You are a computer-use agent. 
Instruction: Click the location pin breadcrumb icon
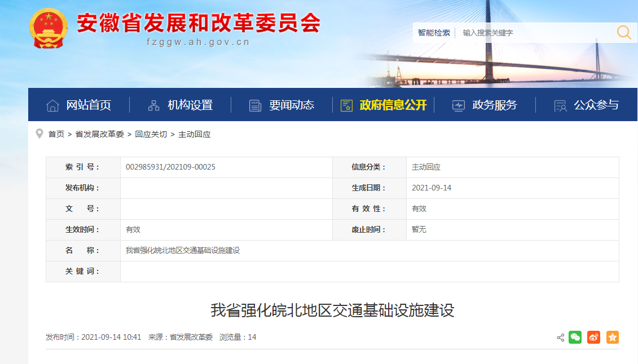(39, 134)
